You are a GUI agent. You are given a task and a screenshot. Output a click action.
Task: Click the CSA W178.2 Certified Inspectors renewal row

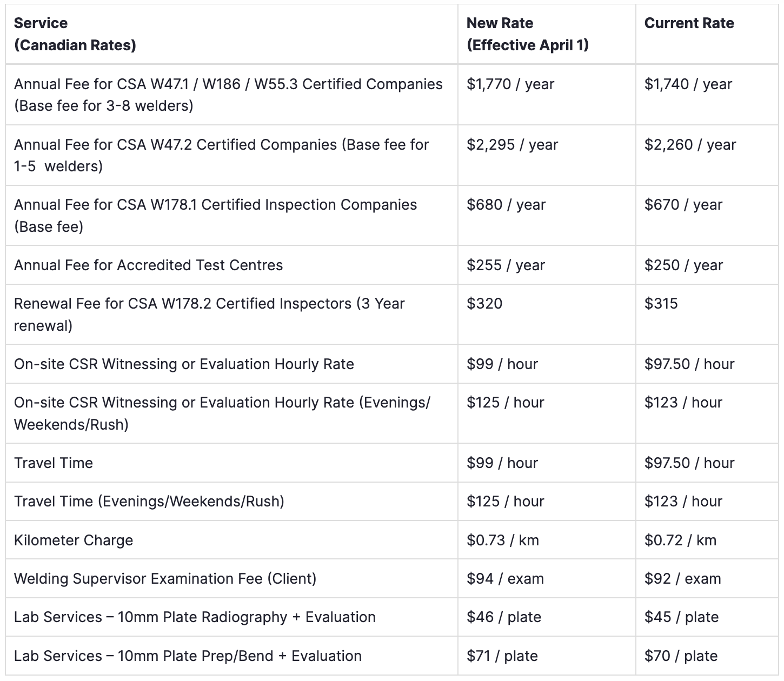point(209,314)
